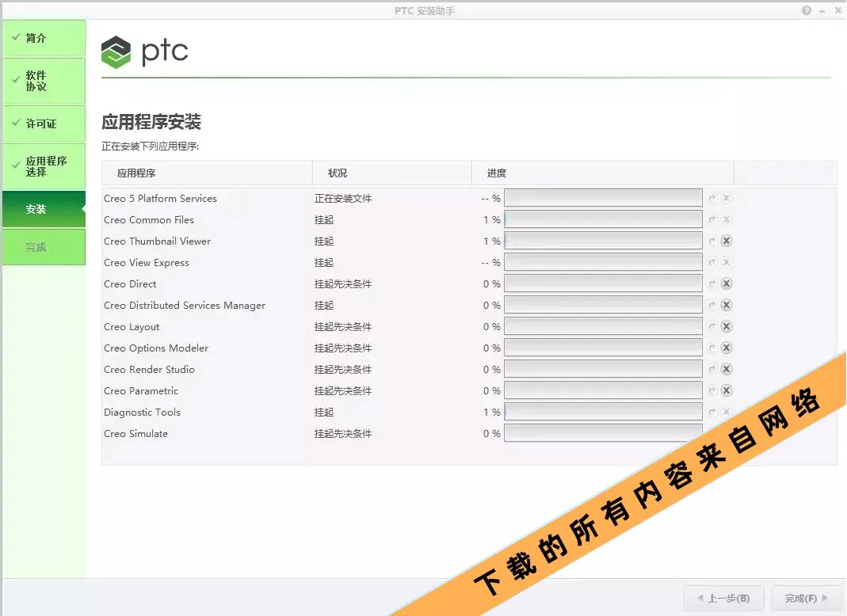The image size is (847, 616).
Task: Select the Creo Common Files row name
Action: click(148, 220)
